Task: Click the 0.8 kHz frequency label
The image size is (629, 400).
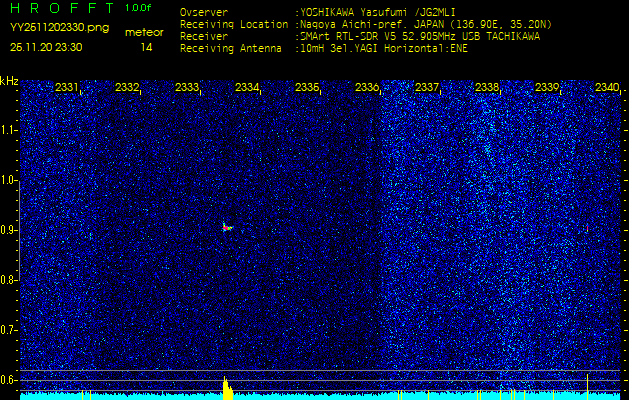Action: [x=8, y=280]
